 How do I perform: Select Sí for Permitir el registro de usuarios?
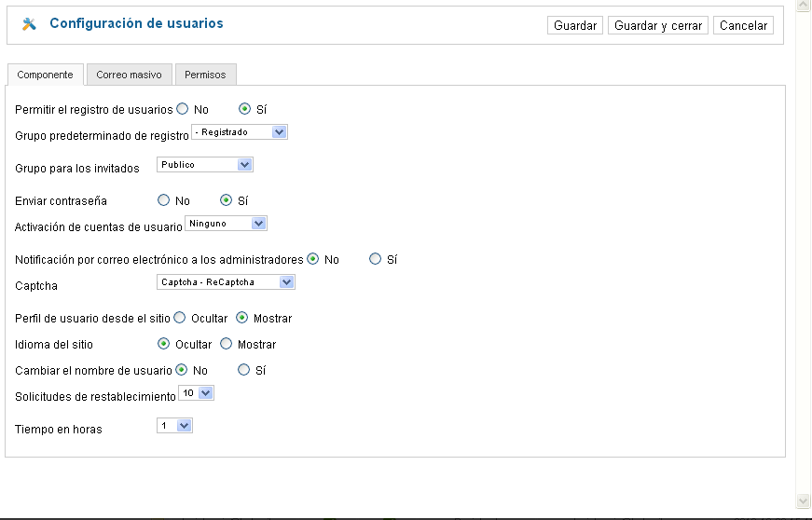click(244, 109)
